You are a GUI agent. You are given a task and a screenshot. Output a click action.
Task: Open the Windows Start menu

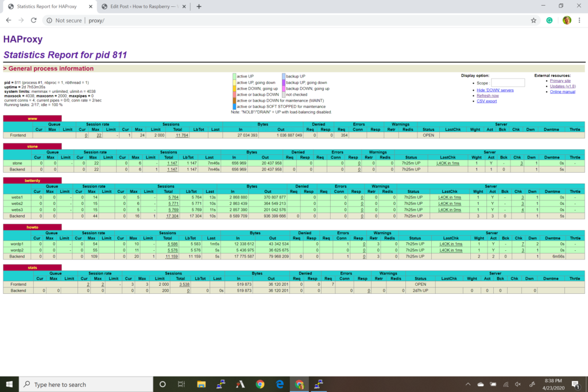[9, 384]
